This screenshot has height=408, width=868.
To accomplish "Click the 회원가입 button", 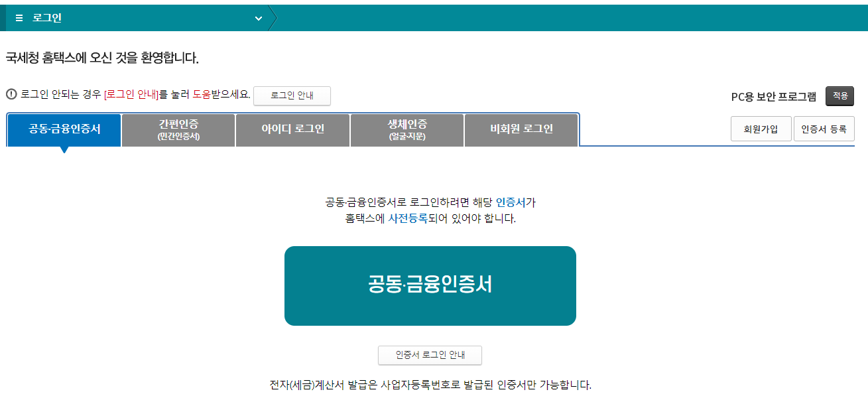I will [x=761, y=129].
